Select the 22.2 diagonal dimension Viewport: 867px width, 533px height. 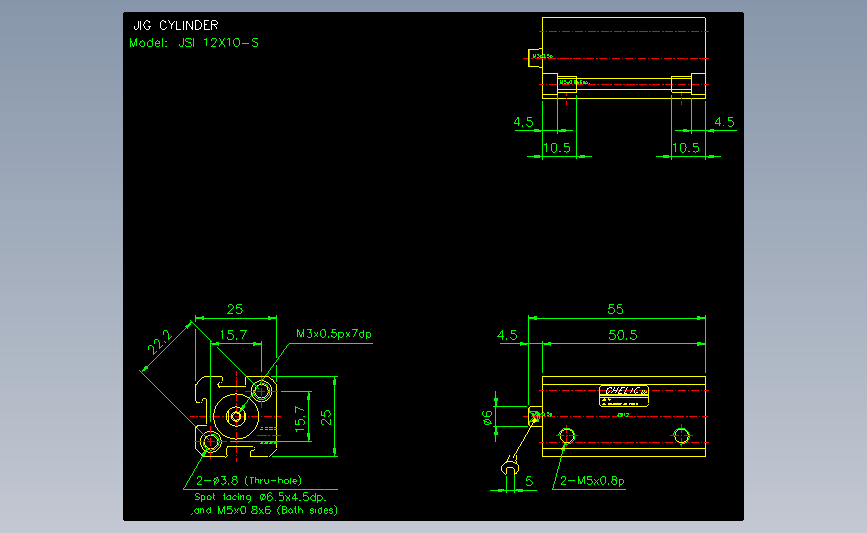pyautogui.click(x=160, y=342)
